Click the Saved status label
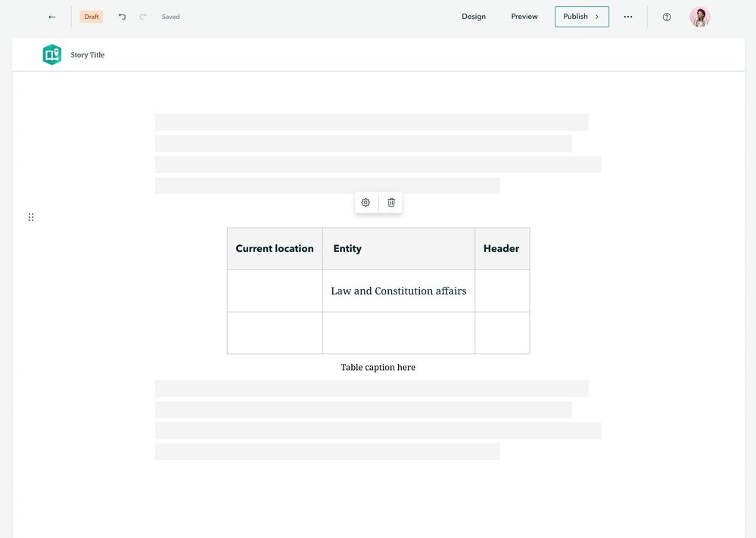756x538 pixels. pyautogui.click(x=170, y=16)
